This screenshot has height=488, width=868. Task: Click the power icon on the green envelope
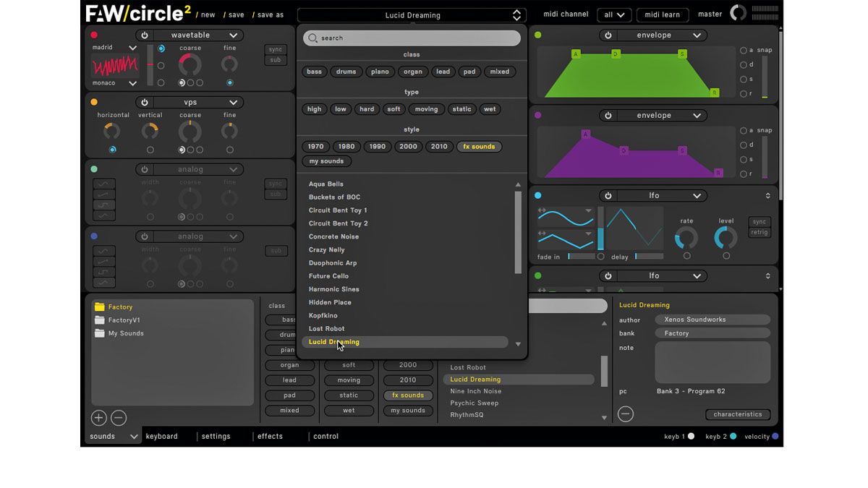click(608, 35)
